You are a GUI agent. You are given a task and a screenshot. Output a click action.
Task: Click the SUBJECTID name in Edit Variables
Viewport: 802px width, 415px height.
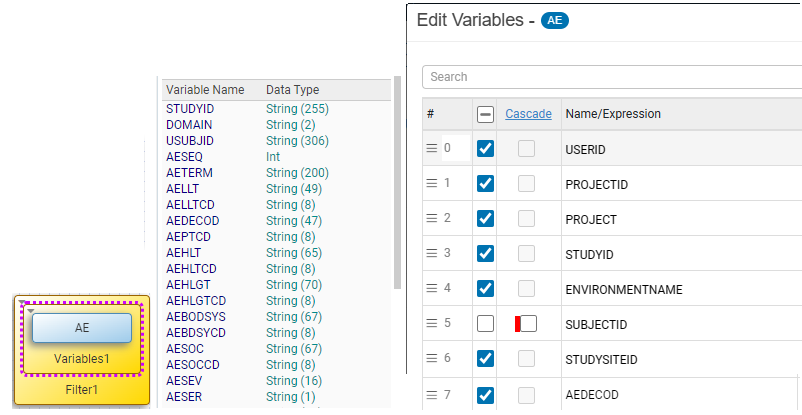596,325
